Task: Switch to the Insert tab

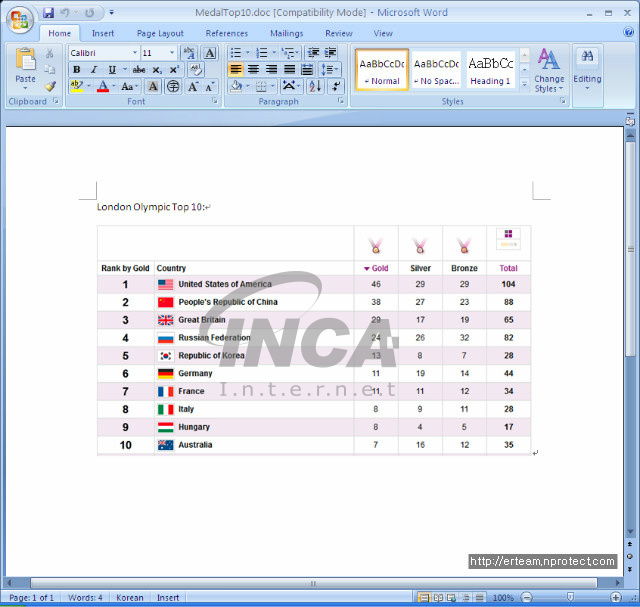Action: pyautogui.click(x=103, y=33)
